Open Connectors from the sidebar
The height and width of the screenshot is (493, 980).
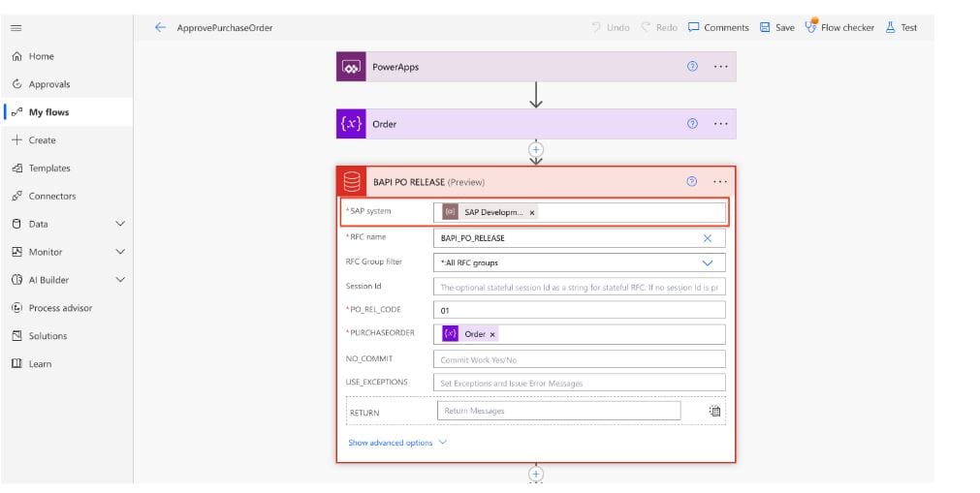(x=51, y=196)
